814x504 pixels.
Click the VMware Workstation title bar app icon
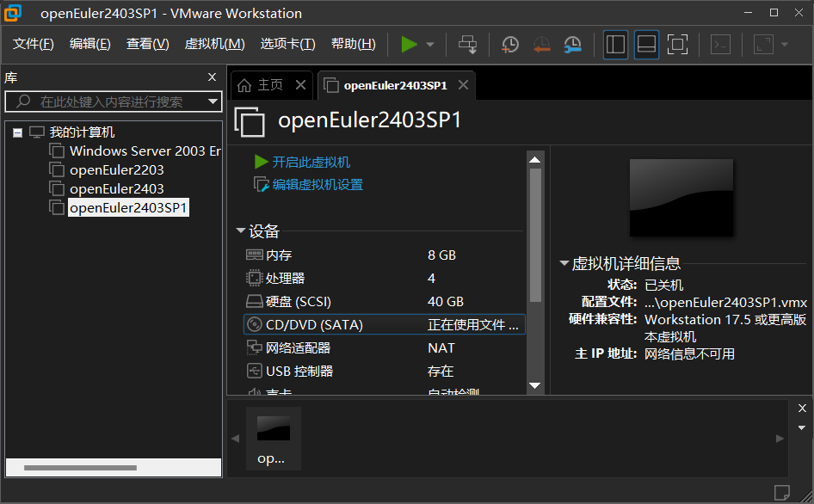pyautogui.click(x=12, y=13)
